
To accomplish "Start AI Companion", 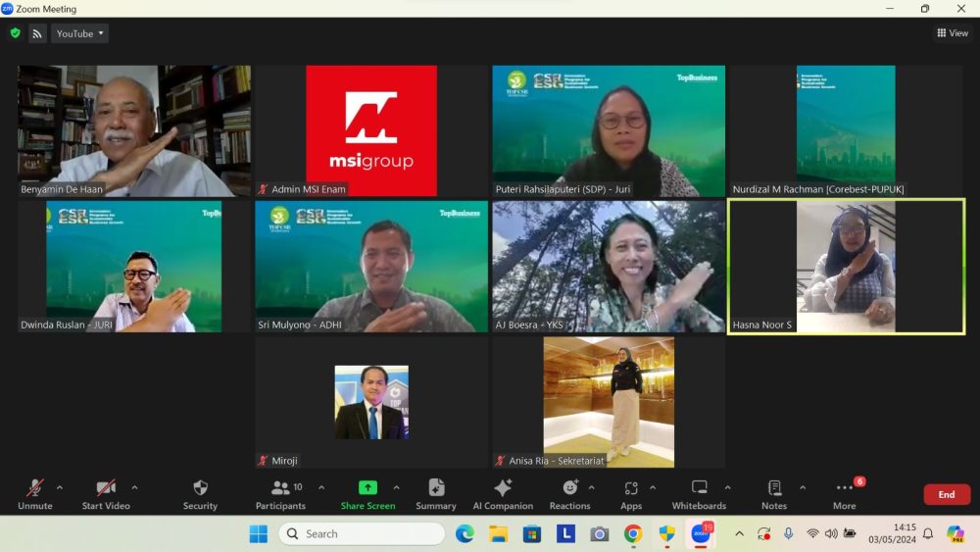I will pyautogui.click(x=503, y=493).
